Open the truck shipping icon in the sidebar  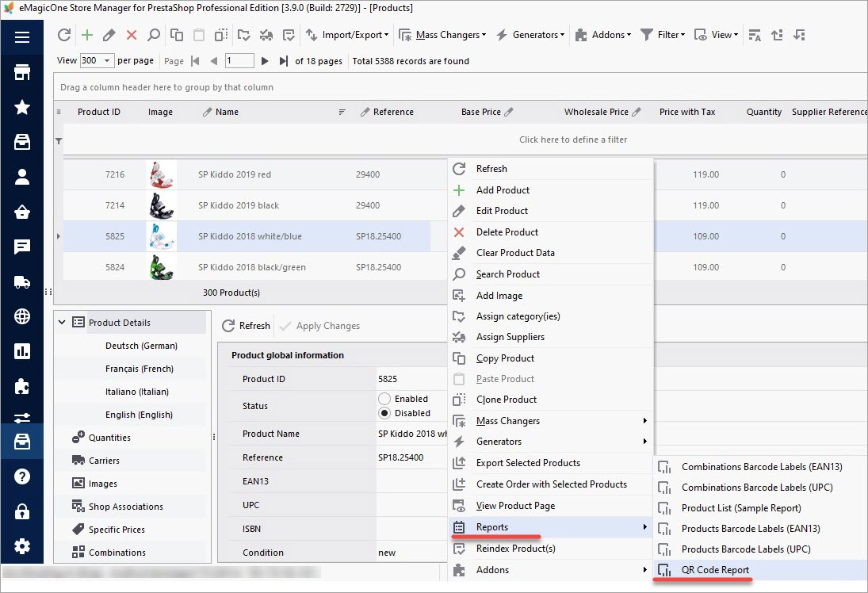22,281
